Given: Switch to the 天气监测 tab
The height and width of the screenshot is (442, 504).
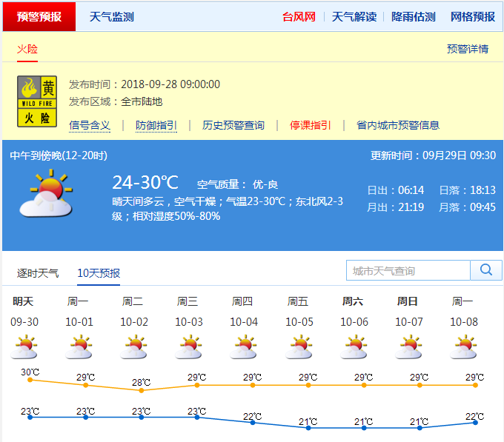Looking at the screenshot, I should click(111, 16).
